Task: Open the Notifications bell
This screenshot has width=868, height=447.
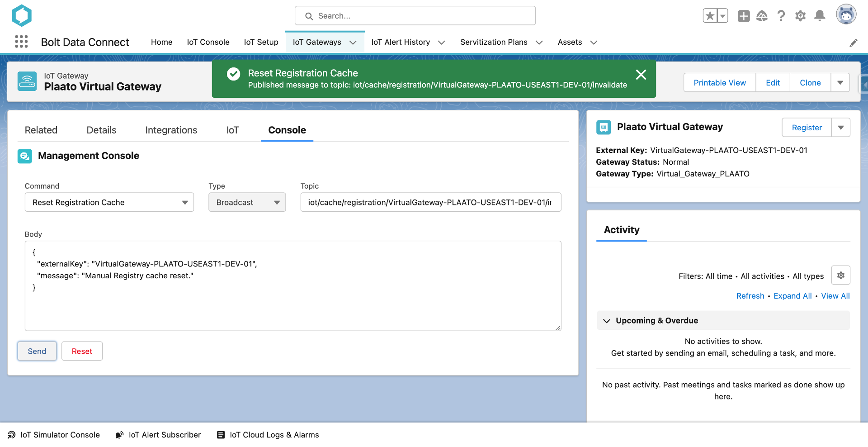Action: coord(820,16)
